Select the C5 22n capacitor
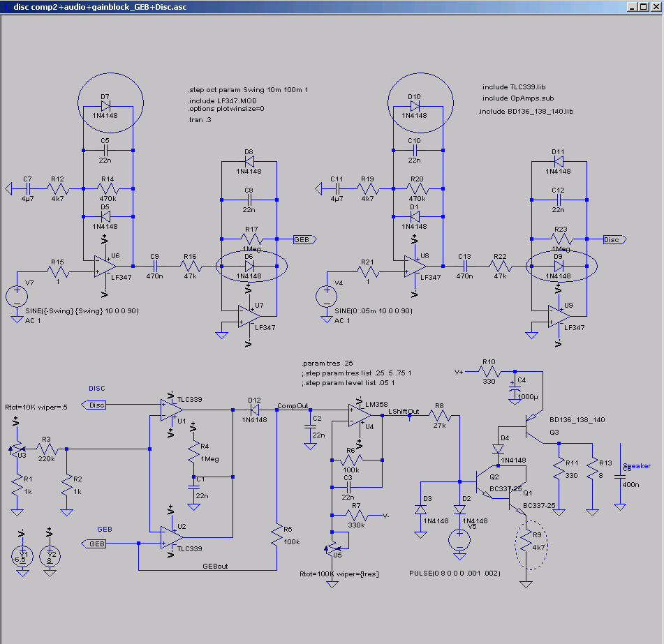The width and height of the screenshot is (664, 644). (x=105, y=150)
